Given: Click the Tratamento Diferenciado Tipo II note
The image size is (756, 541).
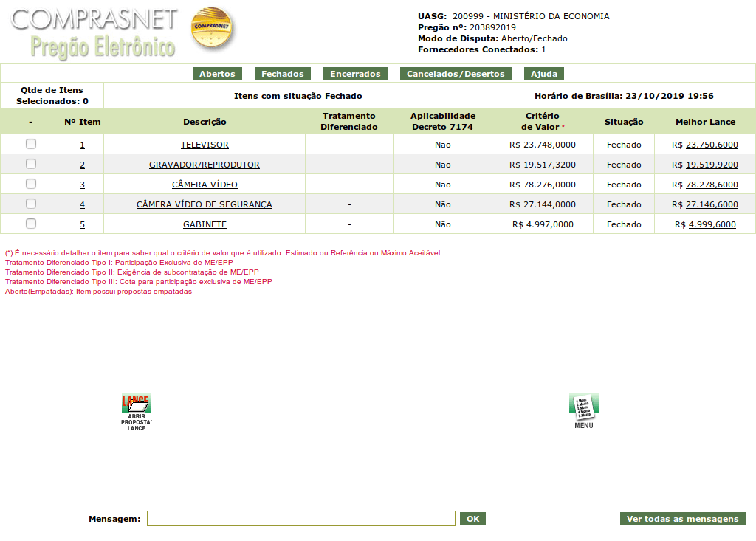Looking at the screenshot, I should [x=131, y=272].
